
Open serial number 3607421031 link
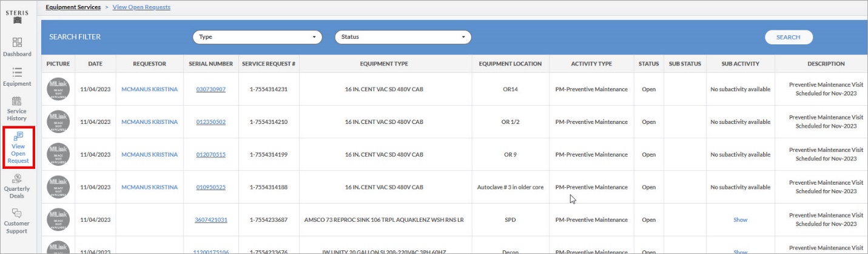[210, 219]
